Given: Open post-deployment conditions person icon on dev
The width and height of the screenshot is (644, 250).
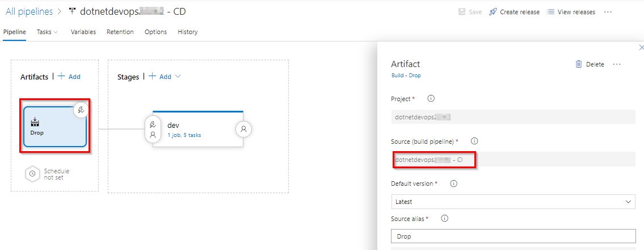Looking at the screenshot, I should (243, 129).
